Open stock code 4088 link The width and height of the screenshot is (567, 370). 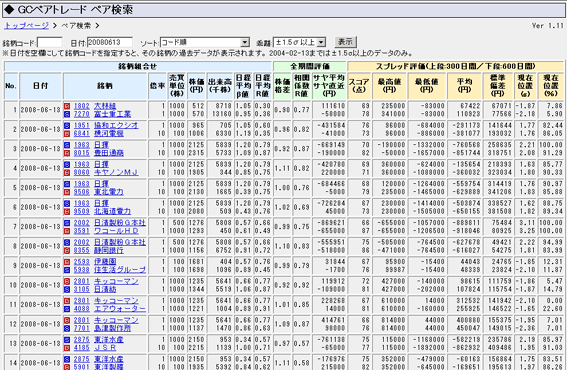tap(82, 309)
